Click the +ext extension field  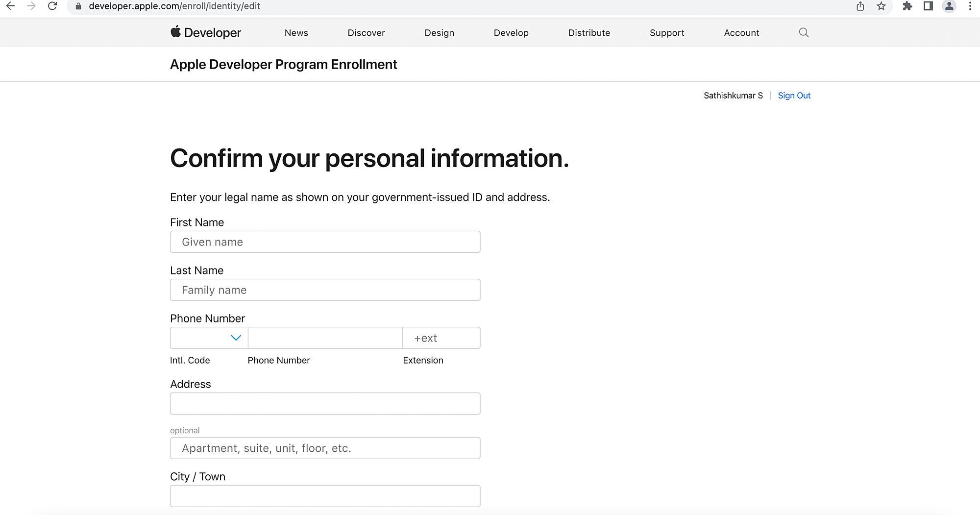coord(441,338)
